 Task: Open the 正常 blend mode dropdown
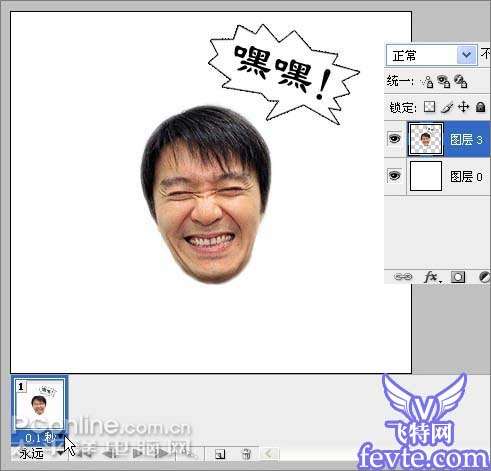pos(431,55)
